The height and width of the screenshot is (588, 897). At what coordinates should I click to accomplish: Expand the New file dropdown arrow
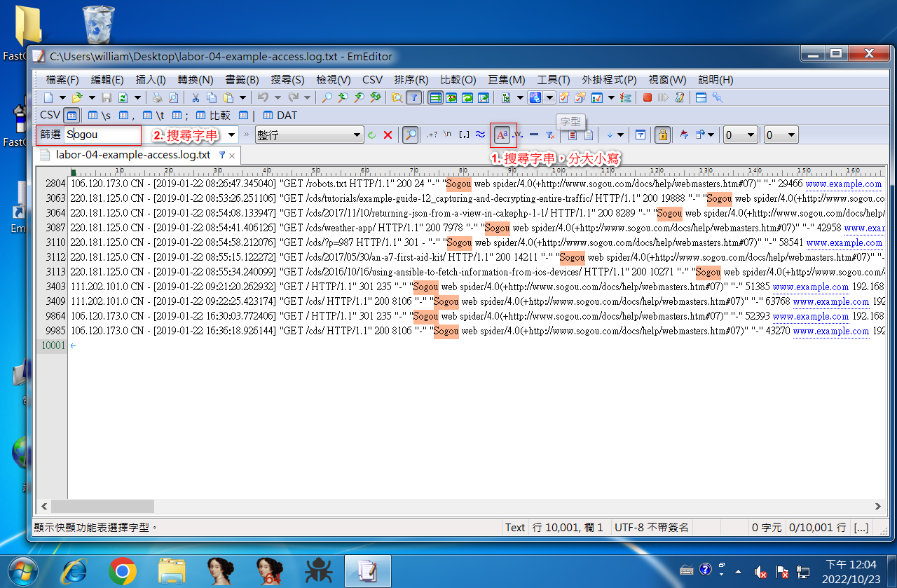62,97
